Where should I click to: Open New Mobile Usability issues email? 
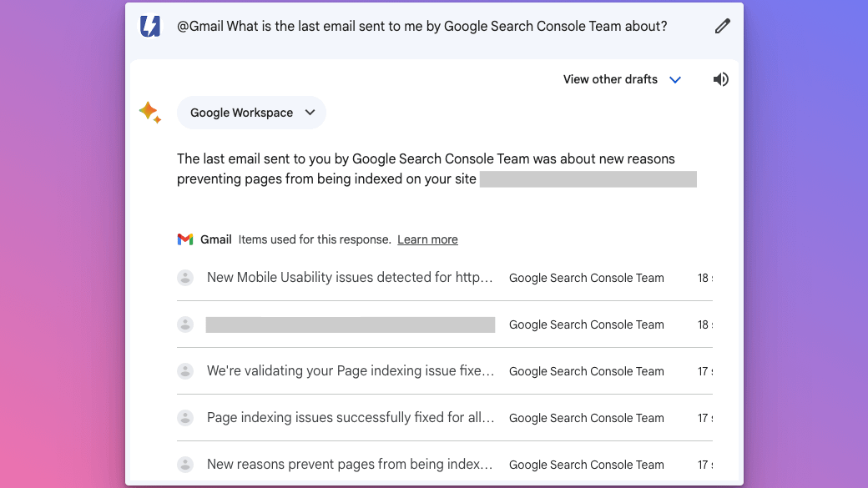[350, 278]
